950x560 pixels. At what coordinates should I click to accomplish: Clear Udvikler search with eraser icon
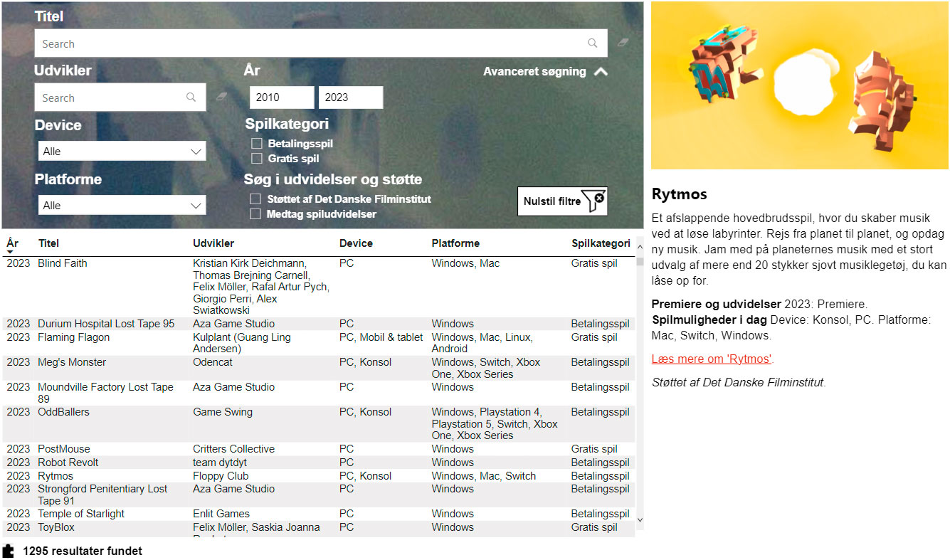221,97
